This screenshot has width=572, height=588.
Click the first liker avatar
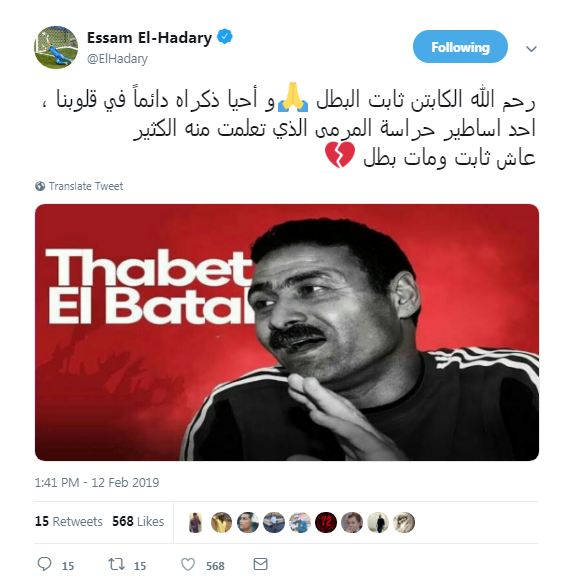tap(195, 522)
